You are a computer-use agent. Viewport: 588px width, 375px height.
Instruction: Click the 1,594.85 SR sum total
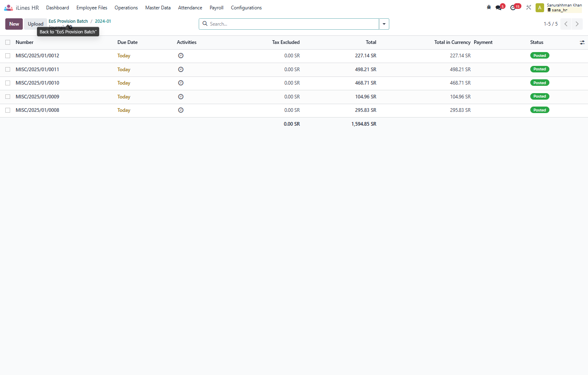tap(364, 124)
